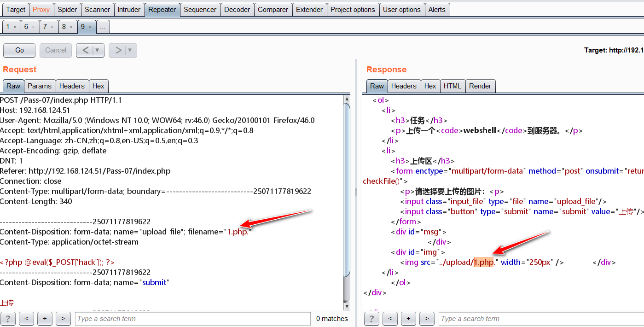The image size is (644, 327).
Task: Switch to the Spider tab
Action: (67, 10)
